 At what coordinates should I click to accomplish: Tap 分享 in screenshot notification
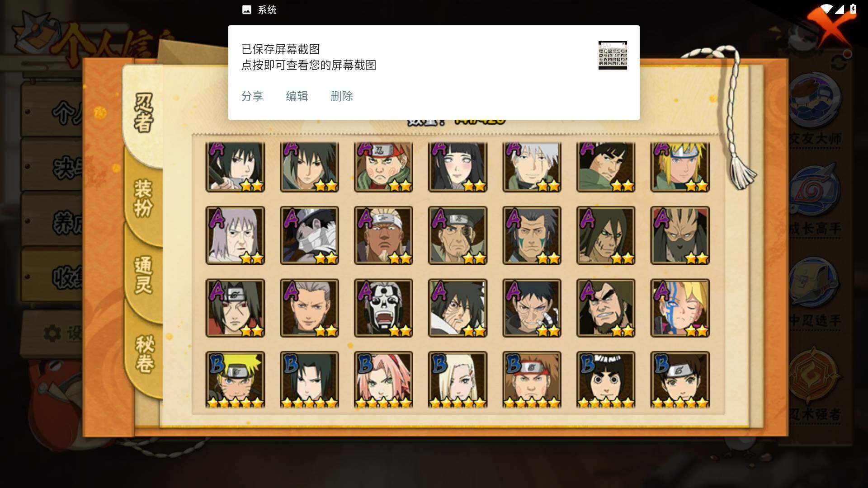pyautogui.click(x=252, y=96)
